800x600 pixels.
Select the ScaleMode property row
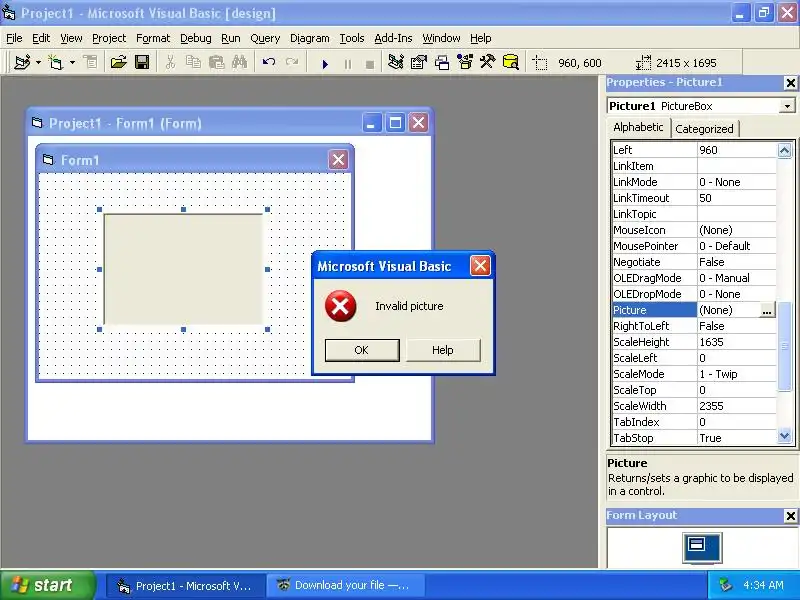point(694,374)
